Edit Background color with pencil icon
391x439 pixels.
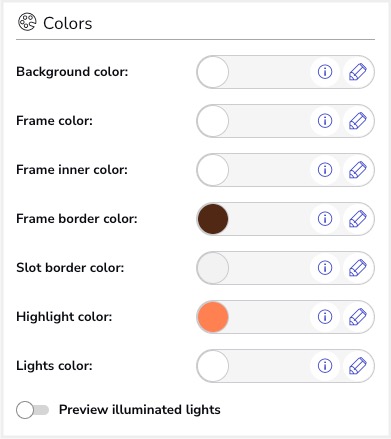click(358, 72)
